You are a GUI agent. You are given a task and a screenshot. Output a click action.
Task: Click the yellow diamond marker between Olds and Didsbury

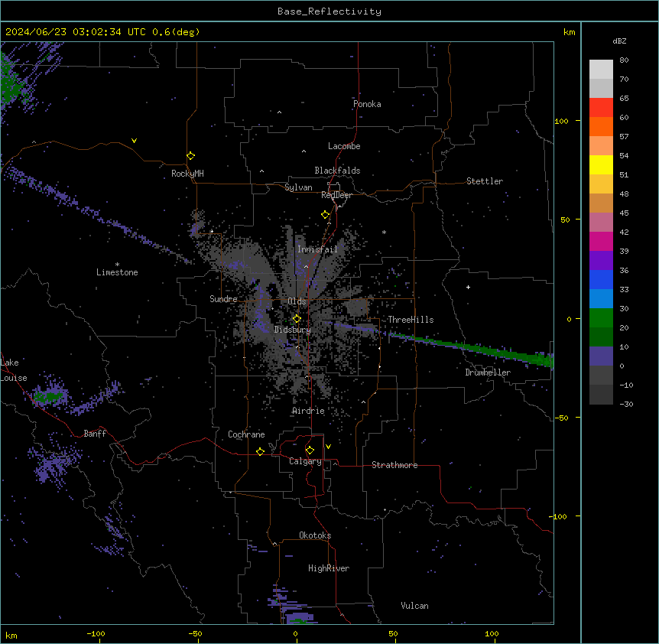point(297,319)
